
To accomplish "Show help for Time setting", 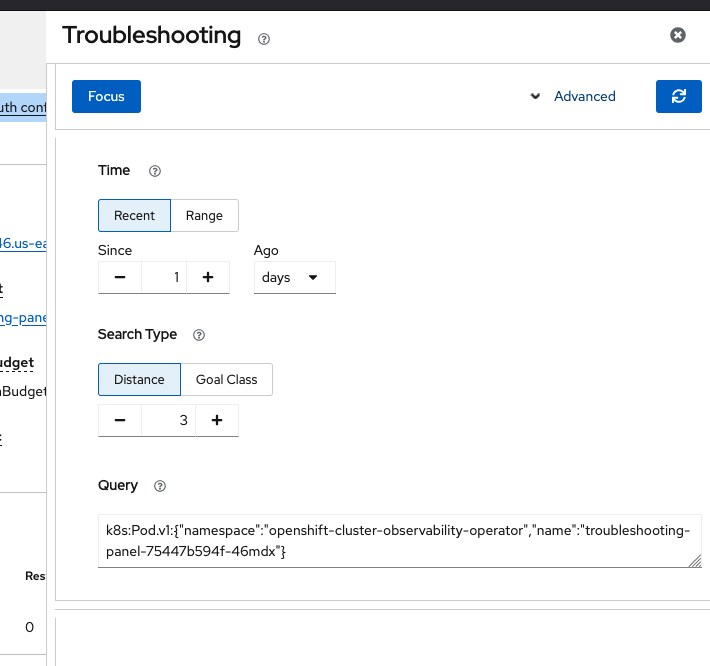I will (155, 171).
